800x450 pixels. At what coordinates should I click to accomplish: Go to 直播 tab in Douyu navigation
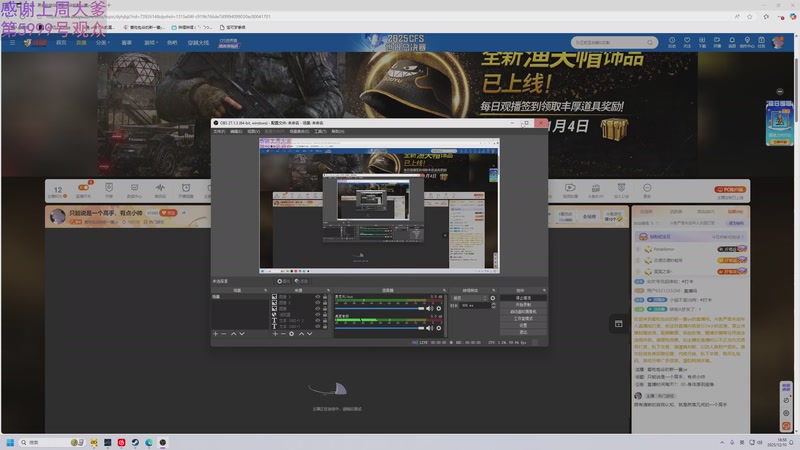pos(81,42)
